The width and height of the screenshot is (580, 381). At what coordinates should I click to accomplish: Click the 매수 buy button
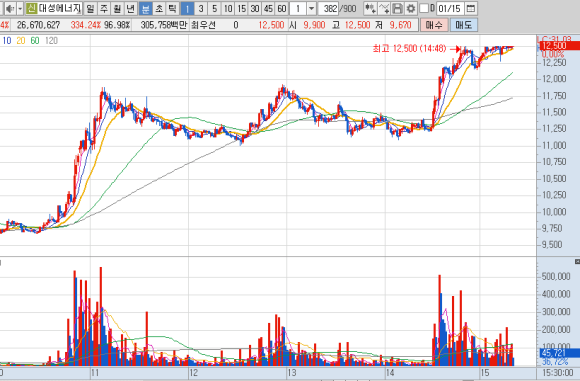pos(434,25)
